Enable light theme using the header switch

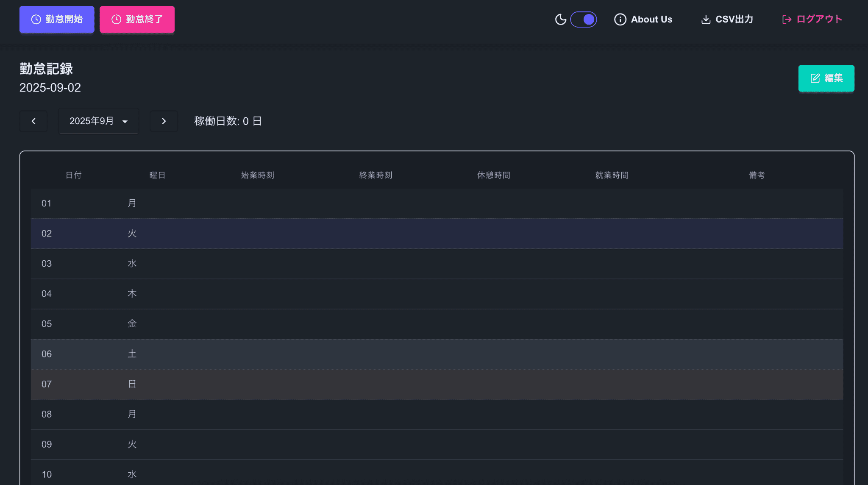point(584,19)
